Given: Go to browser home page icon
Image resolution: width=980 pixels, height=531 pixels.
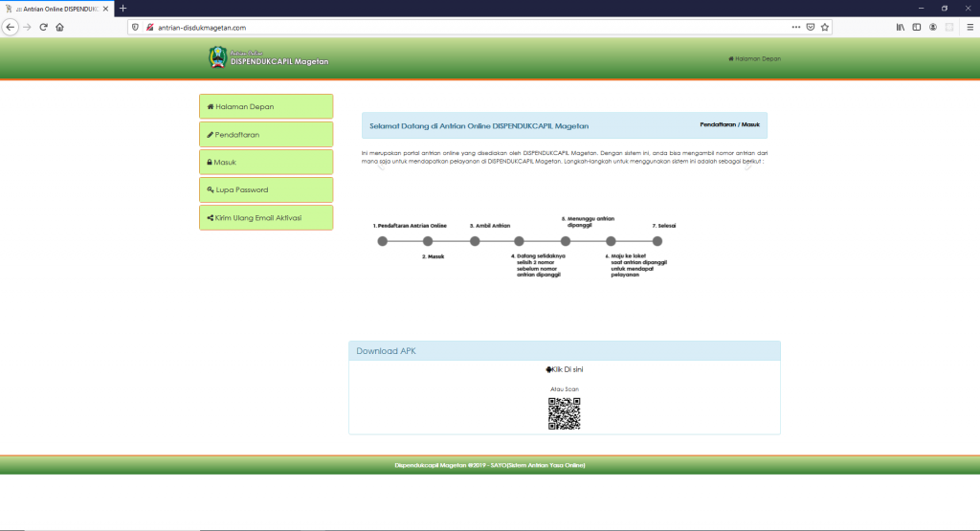Looking at the screenshot, I should tap(59, 27).
